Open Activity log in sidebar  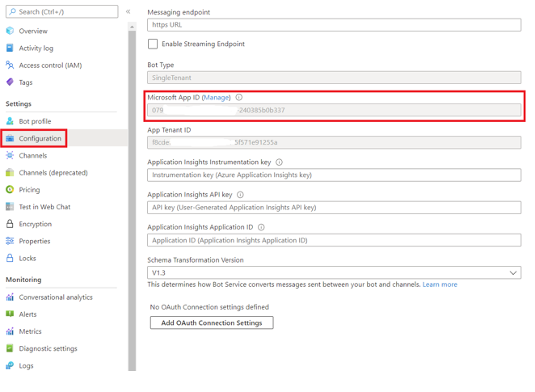[x=36, y=48]
